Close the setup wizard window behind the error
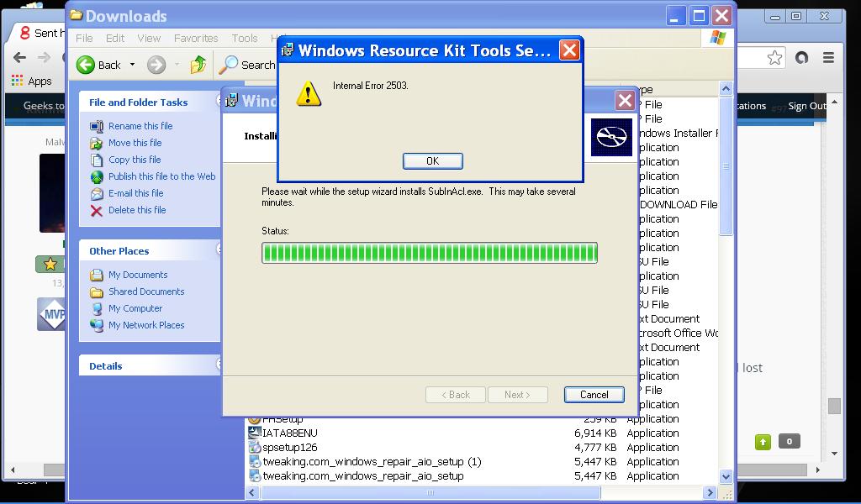 pyautogui.click(x=625, y=100)
